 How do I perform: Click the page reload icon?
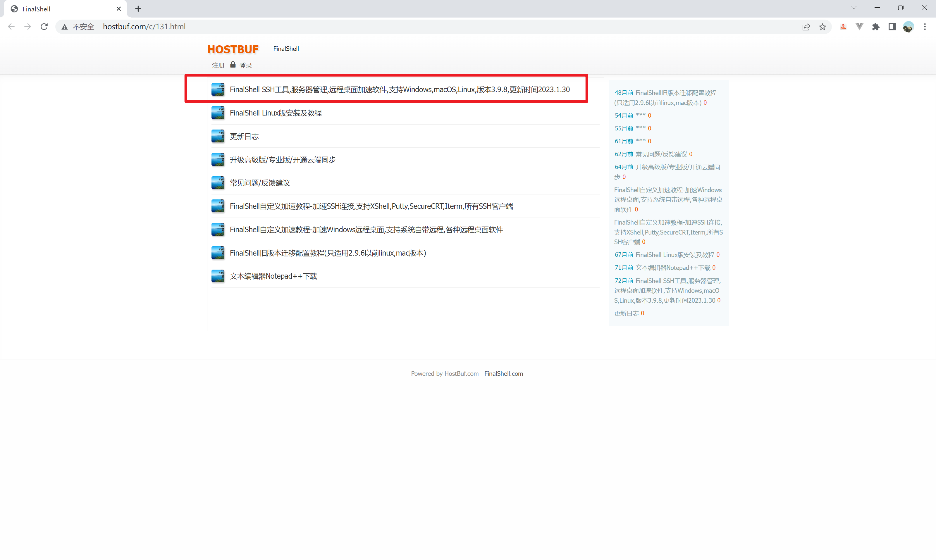pos(44,26)
